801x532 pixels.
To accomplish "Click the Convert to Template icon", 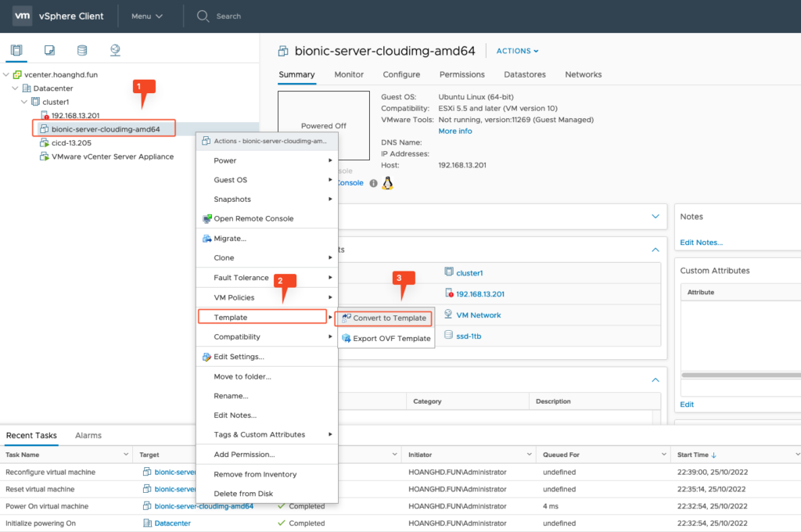I will click(347, 318).
